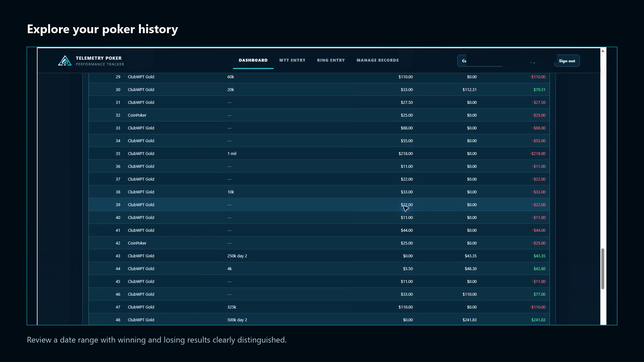Click the Telemetry Poker logo icon
The image size is (644, 362).
tap(65, 61)
